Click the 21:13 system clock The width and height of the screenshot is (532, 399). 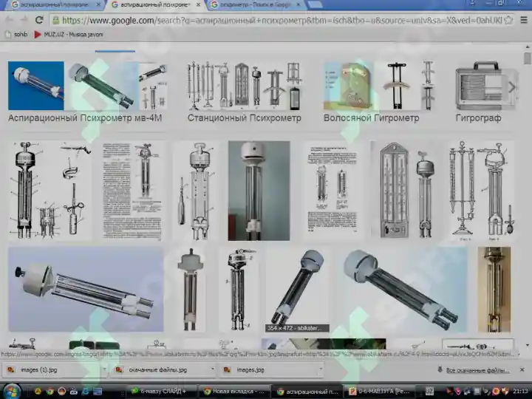[520, 392]
